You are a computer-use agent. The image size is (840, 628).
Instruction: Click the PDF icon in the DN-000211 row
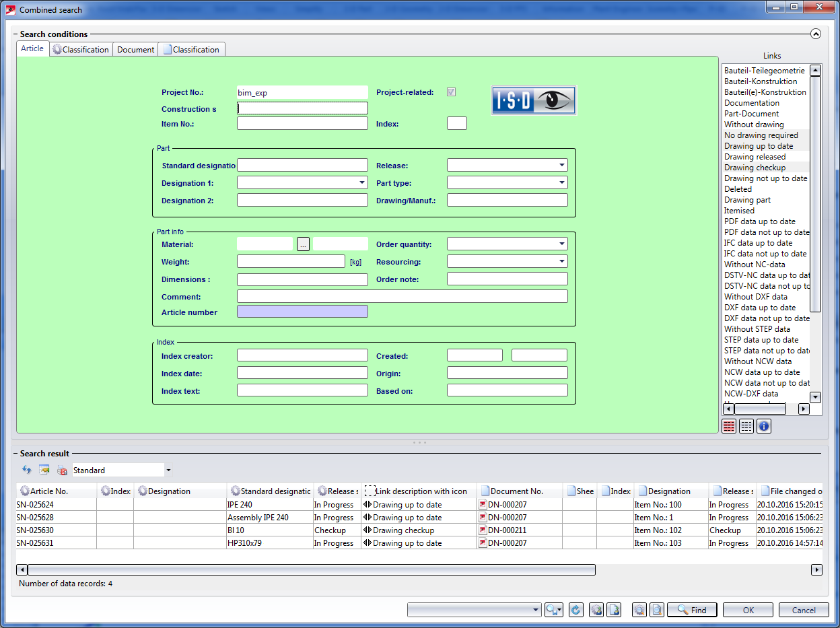[x=483, y=530]
